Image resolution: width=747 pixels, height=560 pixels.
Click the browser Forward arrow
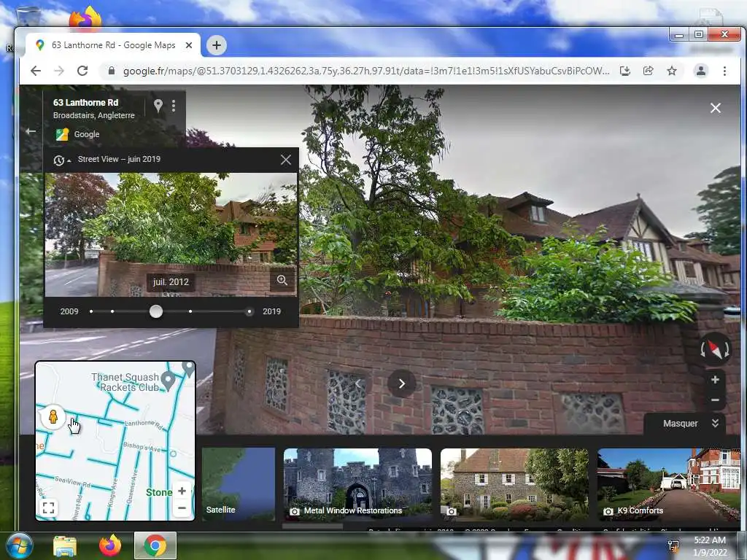pos(59,71)
